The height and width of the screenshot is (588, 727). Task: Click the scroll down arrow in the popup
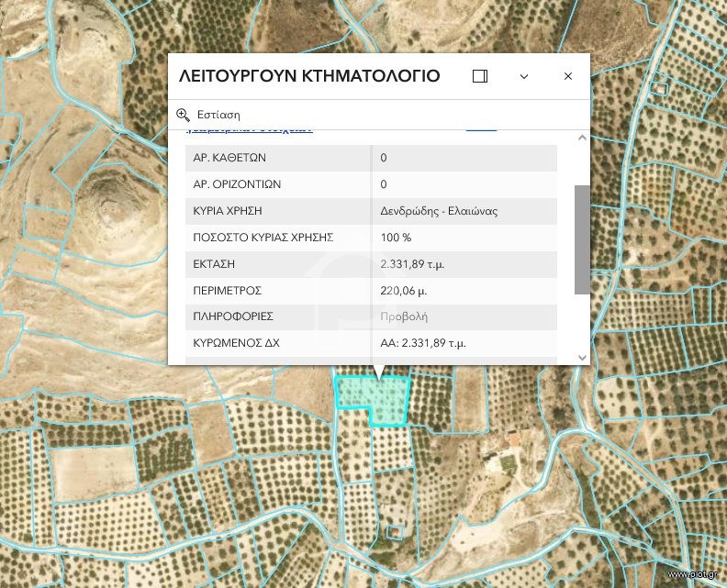pyautogui.click(x=582, y=357)
